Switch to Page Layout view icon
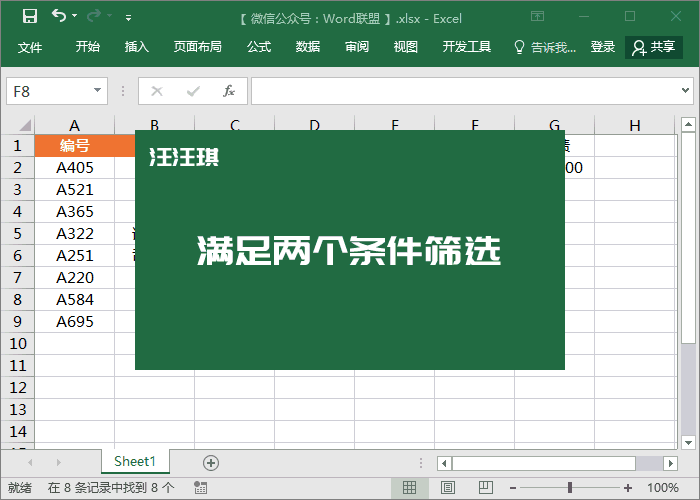Image resolution: width=700 pixels, height=500 pixels. 448,488
